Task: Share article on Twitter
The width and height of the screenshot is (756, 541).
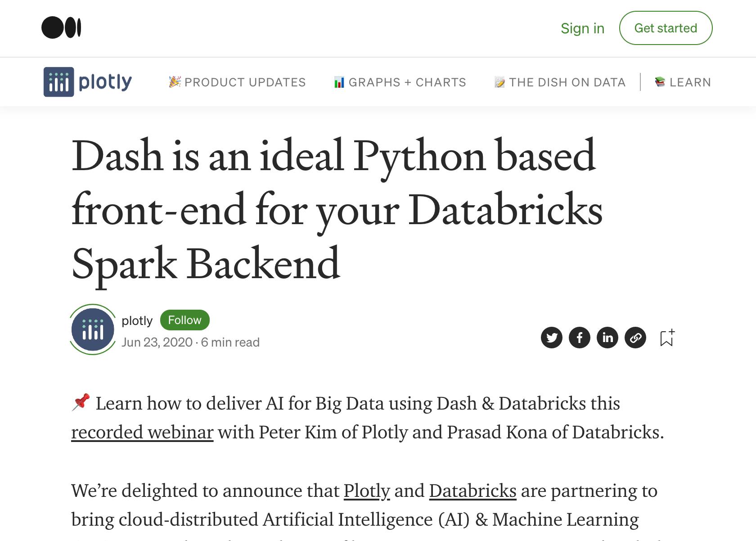Action: pyautogui.click(x=552, y=338)
